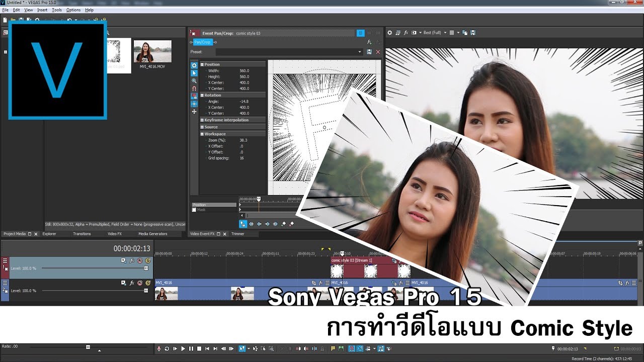Enable the Mask checkbox in keyframe lanes
This screenshot has width=644, height=362.
tap(194, 210)
